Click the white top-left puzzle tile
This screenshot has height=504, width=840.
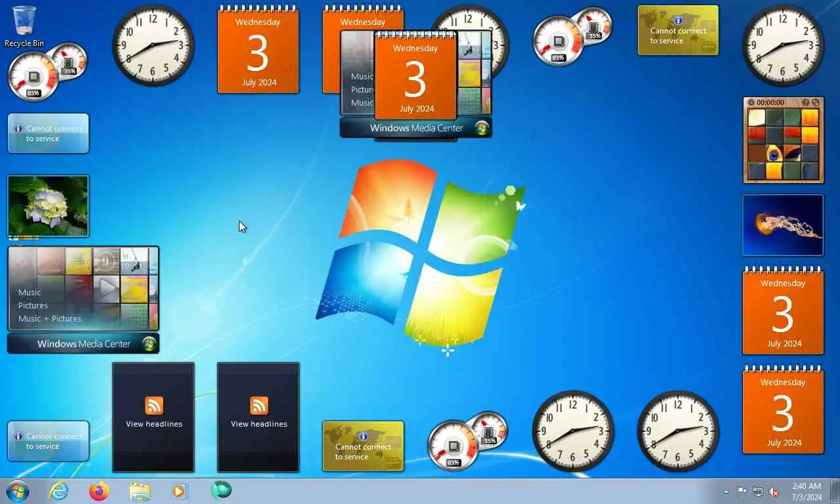[x=757, y=117]
